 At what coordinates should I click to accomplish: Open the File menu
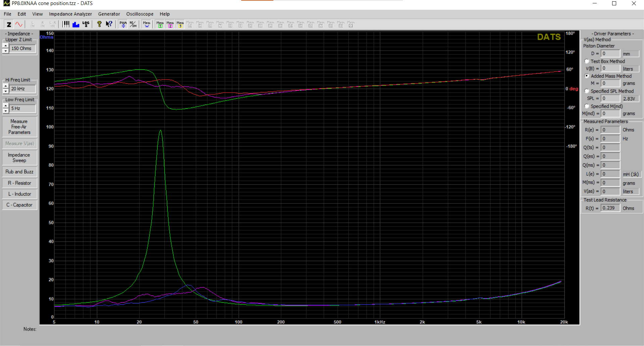tap(7, 14)
